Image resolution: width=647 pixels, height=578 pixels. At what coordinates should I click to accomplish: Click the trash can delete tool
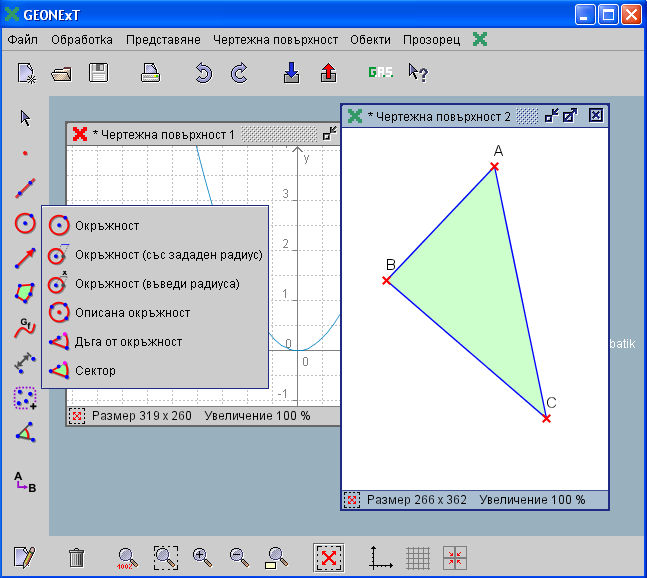click(x=76, y=558)
